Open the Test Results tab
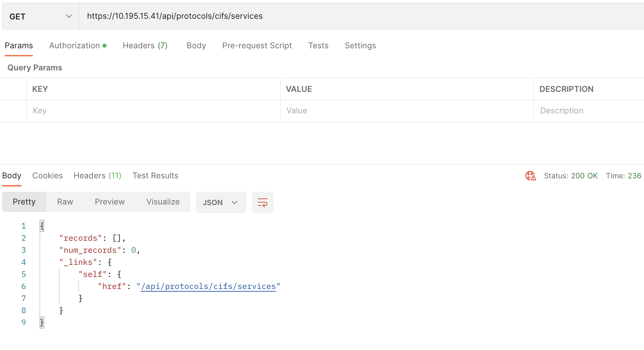This screenshot has width=644, height=350. (155, 175)
